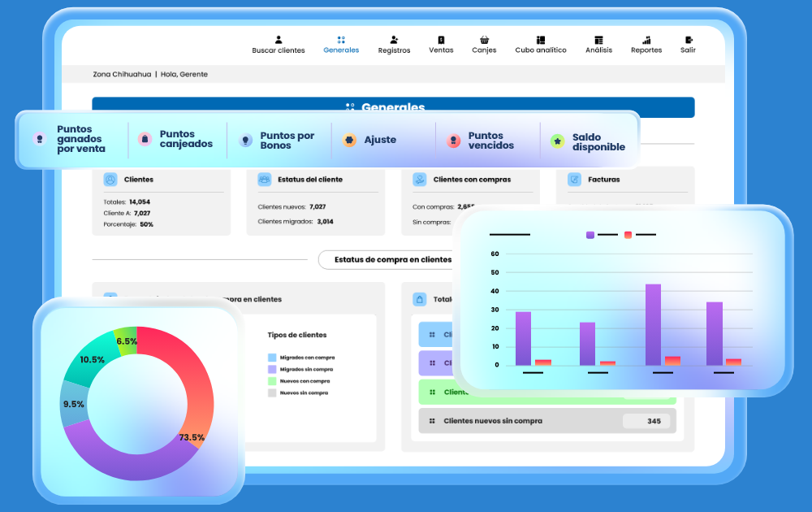This screenshot has height=512, width=812.
Task: Select the Puntos vencidos label
Action: point(491,141)
